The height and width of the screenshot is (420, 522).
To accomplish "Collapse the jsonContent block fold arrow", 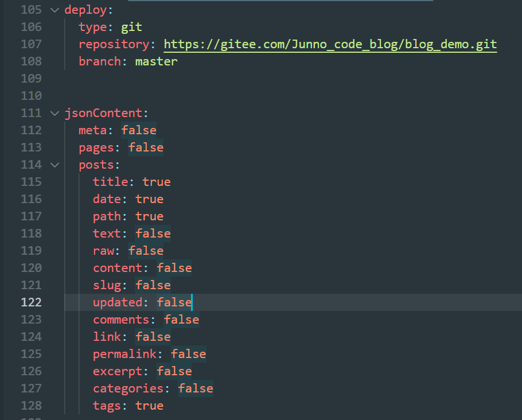I will coord(54,113).
